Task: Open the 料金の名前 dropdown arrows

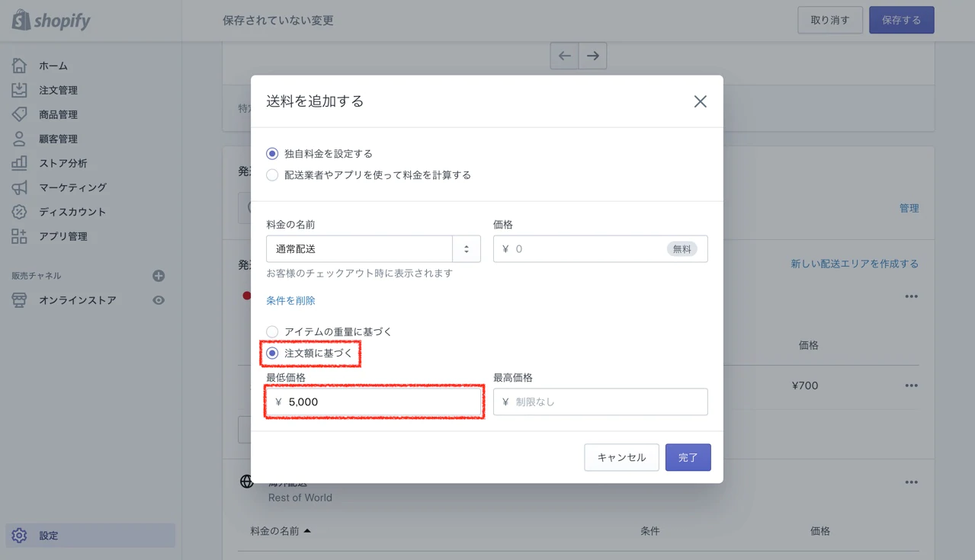Action: (x=467, y=249)
